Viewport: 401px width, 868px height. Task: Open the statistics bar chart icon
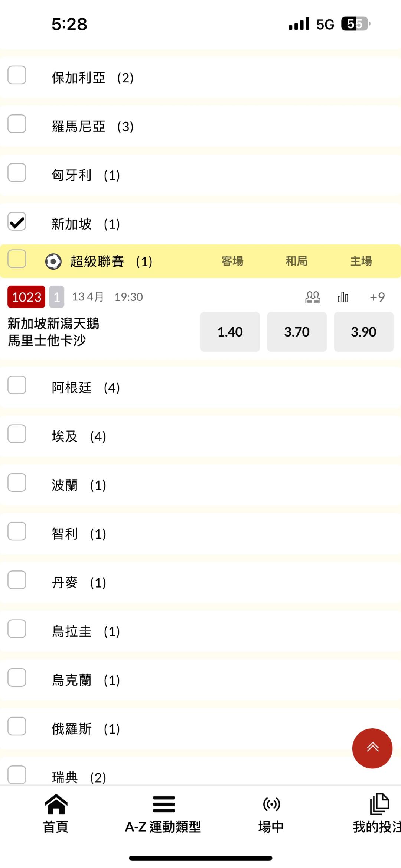[343, 297]
